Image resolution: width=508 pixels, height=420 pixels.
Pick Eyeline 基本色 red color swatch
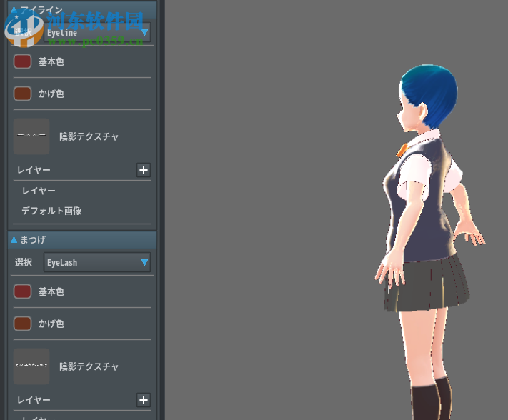pos(22,61)
